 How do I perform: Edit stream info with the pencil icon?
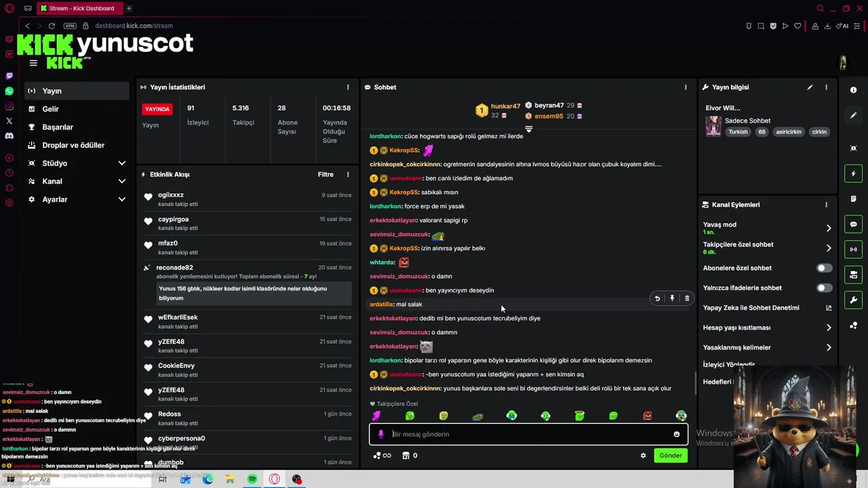pos(810,87)
